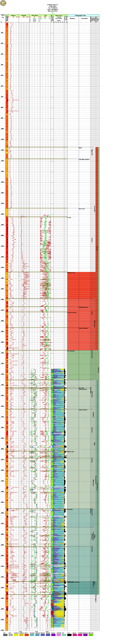
Task: Click the 5700 depth marker at bottom
Action: point(2,630)
